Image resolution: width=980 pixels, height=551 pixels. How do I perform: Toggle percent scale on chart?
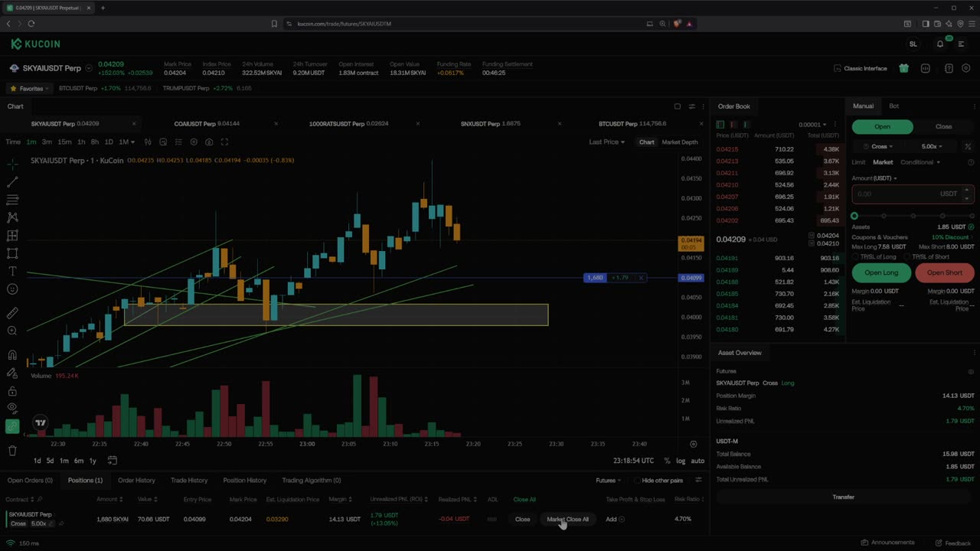point(667,461)
